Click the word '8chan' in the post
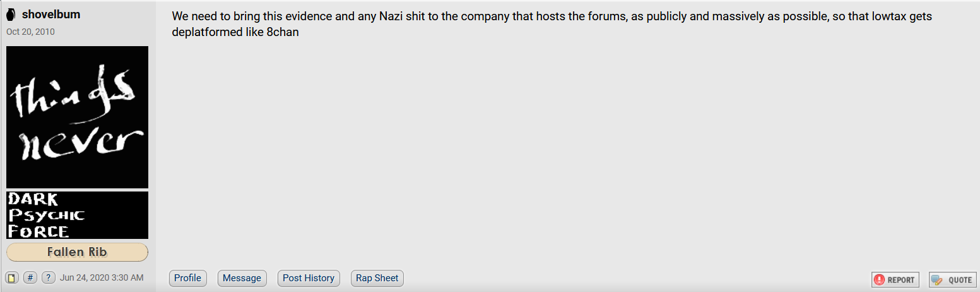Screen dimensions: 980x292 pos(282,32)
